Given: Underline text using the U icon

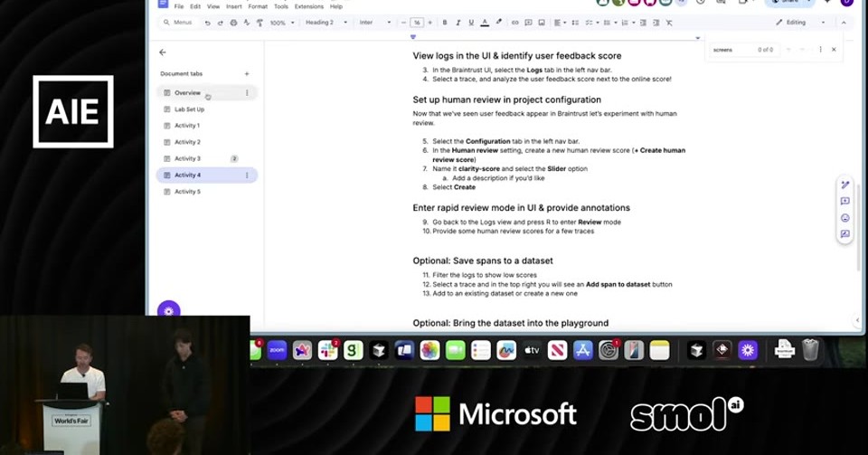Looking at the screenshot, I should point(471,23).
